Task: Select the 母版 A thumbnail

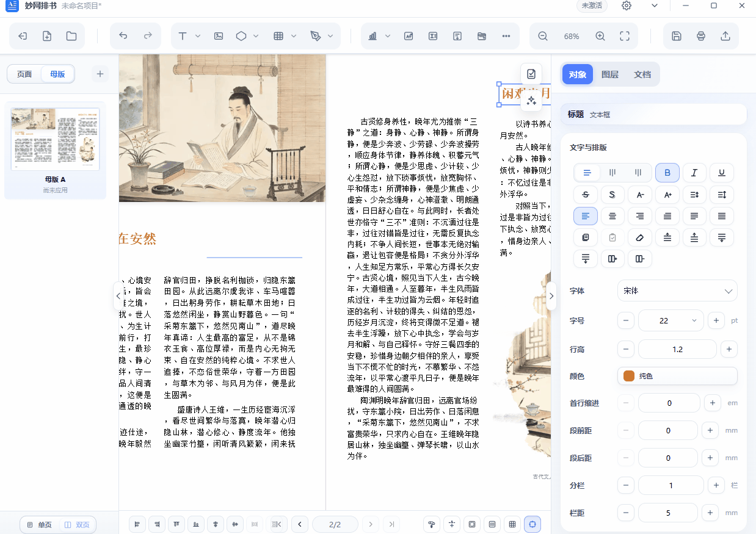Action: coord(55,140)
